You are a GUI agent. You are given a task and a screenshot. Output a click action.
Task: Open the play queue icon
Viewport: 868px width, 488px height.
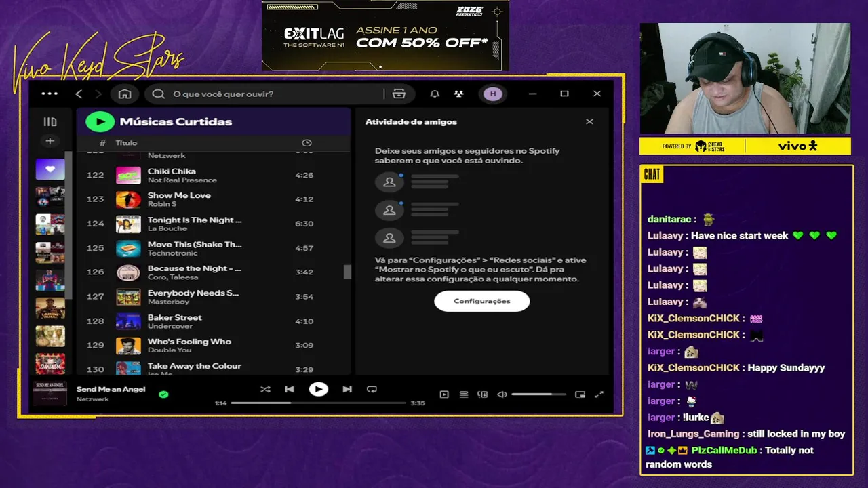tap(464, 394)
